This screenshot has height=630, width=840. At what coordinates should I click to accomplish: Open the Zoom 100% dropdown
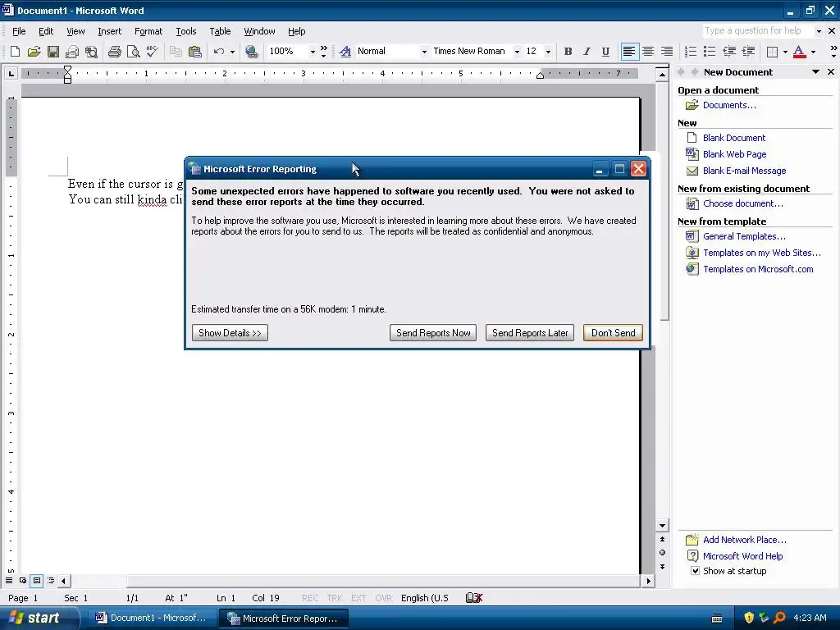pos(313,52)
